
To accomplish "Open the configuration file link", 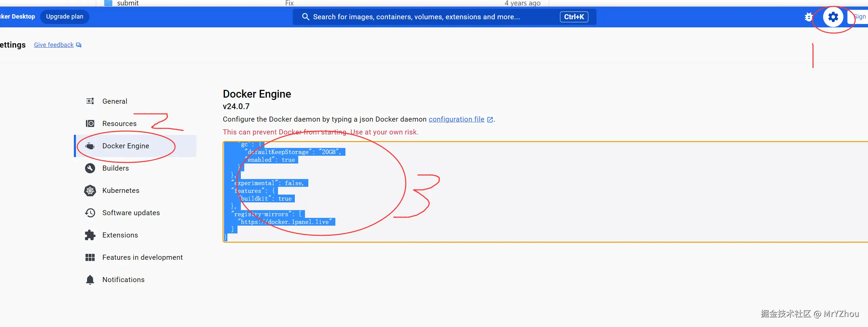I will (456, 119).
